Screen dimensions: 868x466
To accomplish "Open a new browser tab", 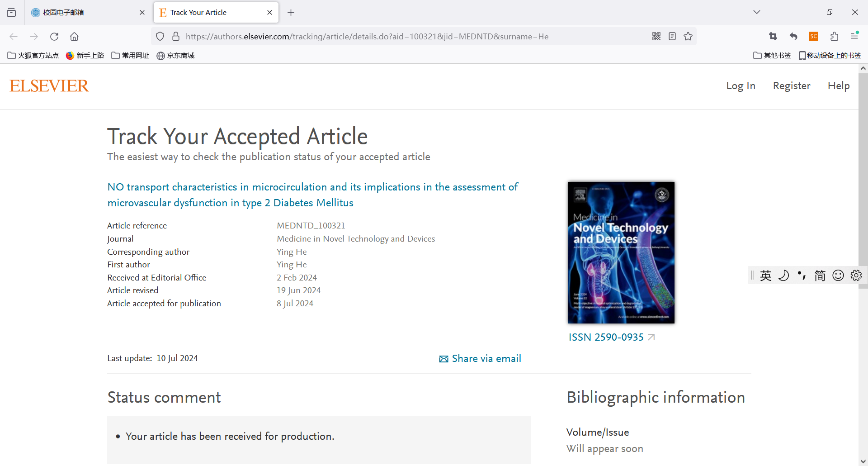I will click(x=291, y=13).
